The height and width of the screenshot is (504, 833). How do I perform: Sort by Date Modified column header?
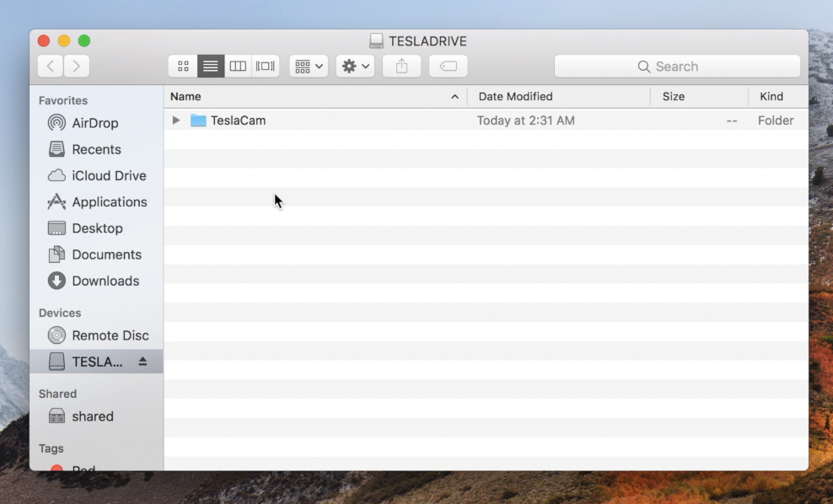557,97
